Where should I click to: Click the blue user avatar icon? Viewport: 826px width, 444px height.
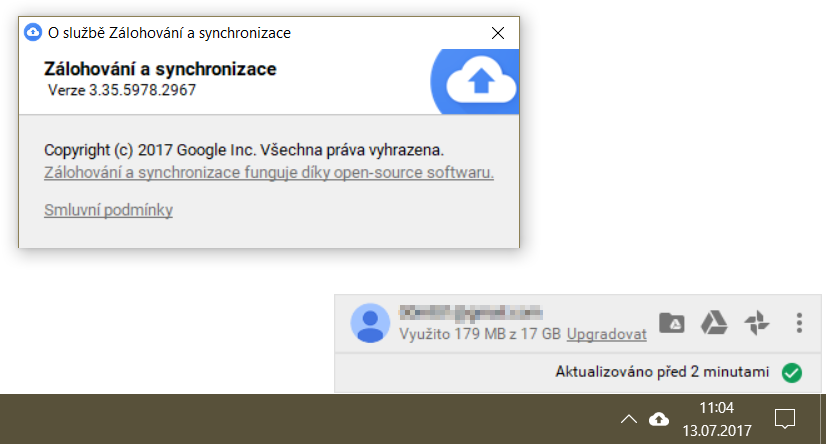(x=370, y=322)
